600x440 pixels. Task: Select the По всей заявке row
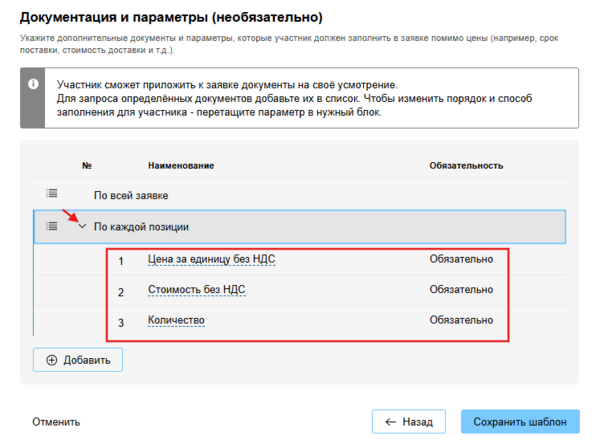click(130, 194)
